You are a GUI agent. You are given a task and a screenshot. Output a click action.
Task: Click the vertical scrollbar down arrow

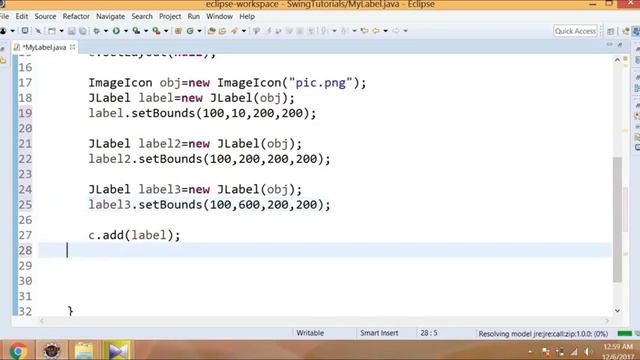coord(617,311)
